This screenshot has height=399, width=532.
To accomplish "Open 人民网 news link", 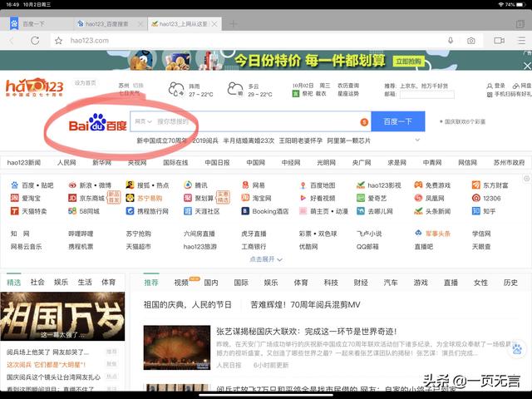I will 66,163.
